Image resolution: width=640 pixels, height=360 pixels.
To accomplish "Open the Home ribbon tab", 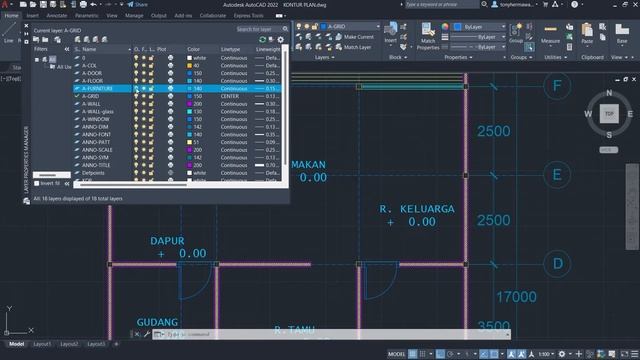I will (x=11, y=16).
